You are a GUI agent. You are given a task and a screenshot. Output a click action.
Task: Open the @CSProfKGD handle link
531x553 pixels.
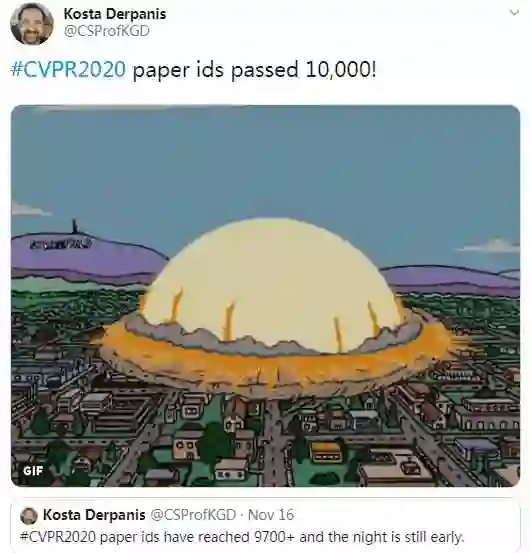tap(106, 31)
